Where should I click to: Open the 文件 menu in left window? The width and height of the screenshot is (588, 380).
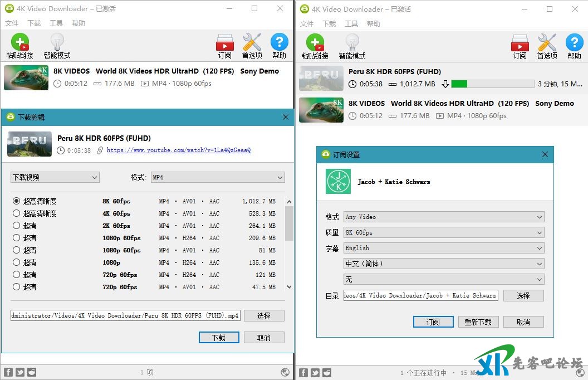pos(12,23)
